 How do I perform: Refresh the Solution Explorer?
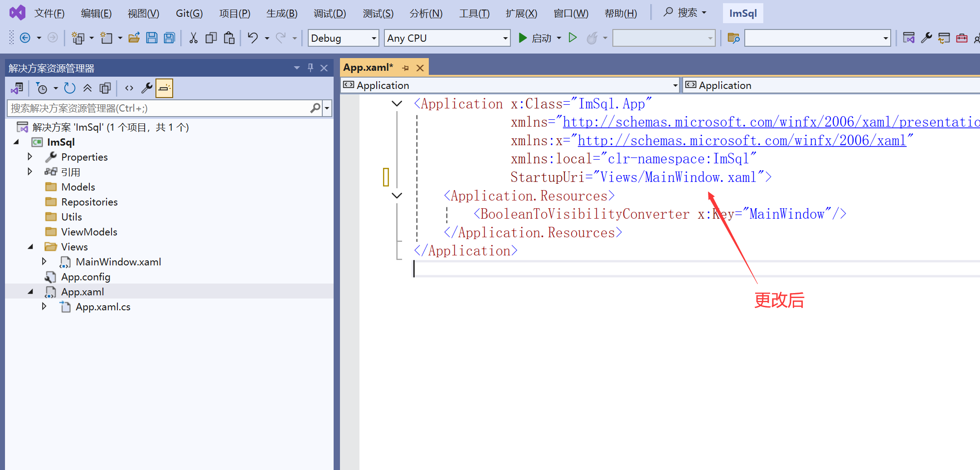(x=69, y=88)
